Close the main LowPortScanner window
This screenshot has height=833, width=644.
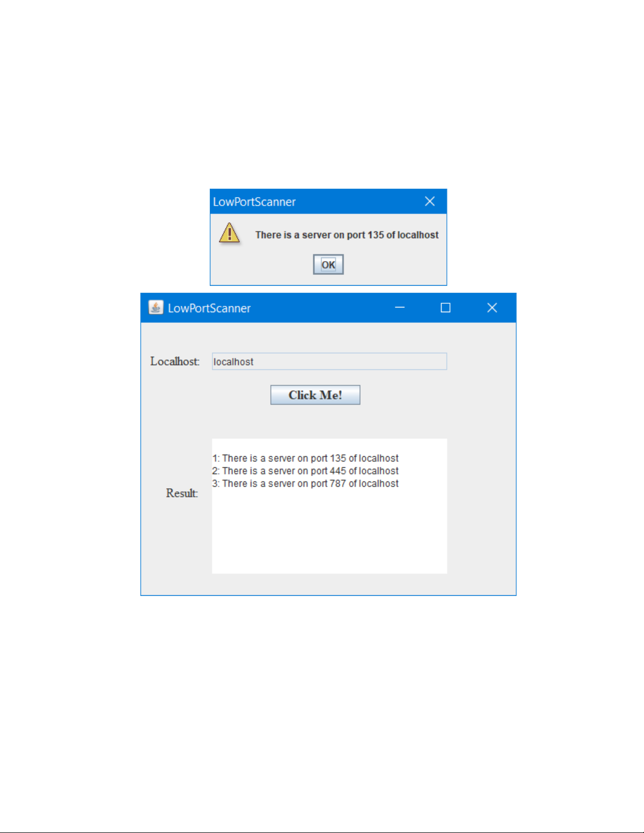coord(492,307)
